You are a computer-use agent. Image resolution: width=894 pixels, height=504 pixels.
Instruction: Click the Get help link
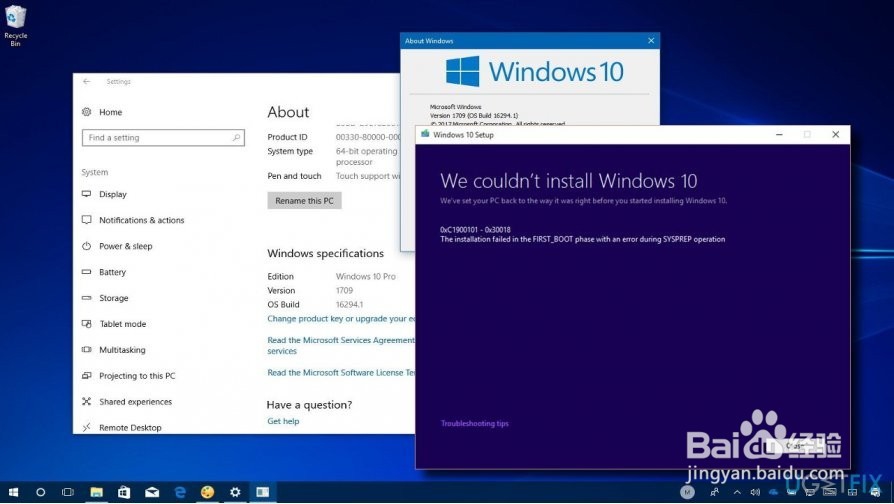tap(283, 421)
